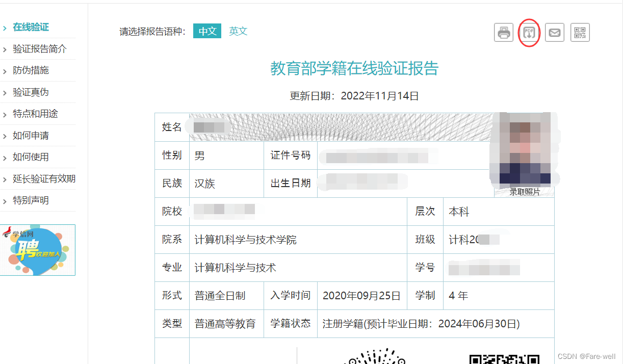This screenshot has height=364, width=623.
Task: Click the 录取照片 photo
Action: [x=524, y=150]
